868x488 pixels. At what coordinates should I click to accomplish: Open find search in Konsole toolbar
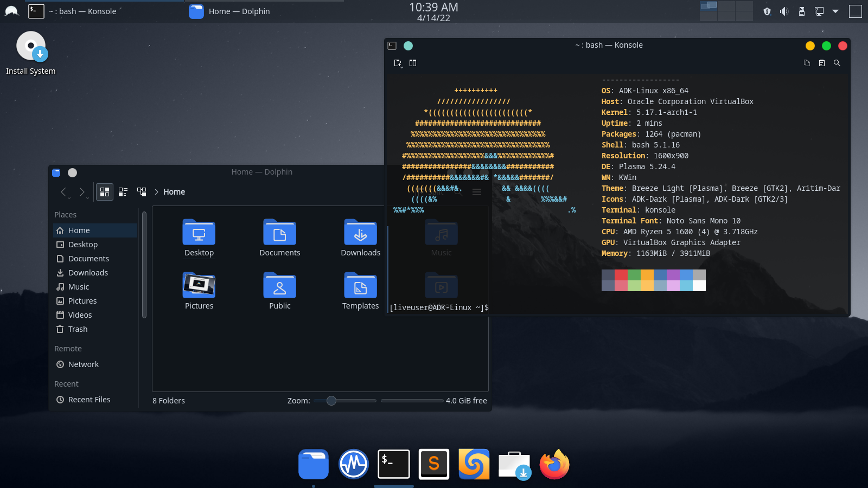coord(837,63)
